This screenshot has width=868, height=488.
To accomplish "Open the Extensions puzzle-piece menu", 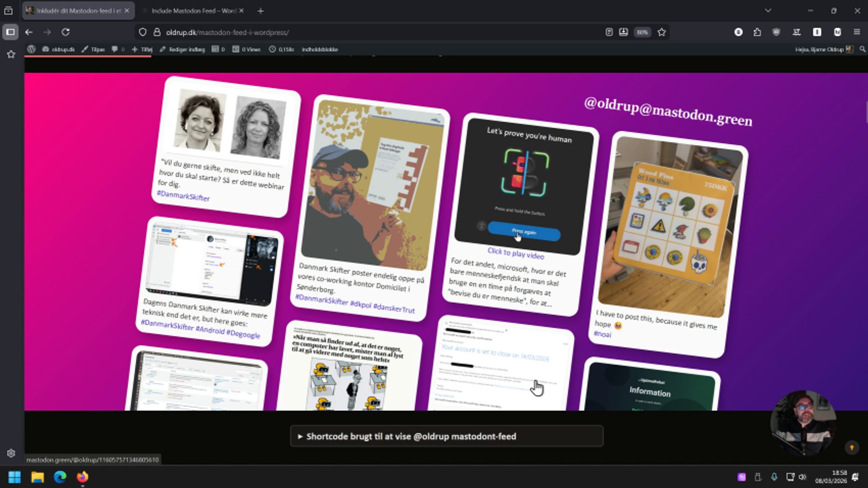I will [757, 32].
